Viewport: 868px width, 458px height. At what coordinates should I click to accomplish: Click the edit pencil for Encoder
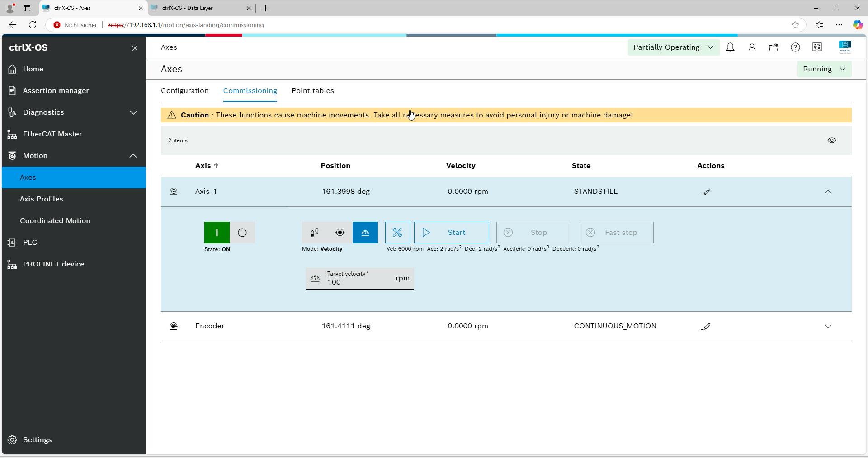[x=706, y=326]
